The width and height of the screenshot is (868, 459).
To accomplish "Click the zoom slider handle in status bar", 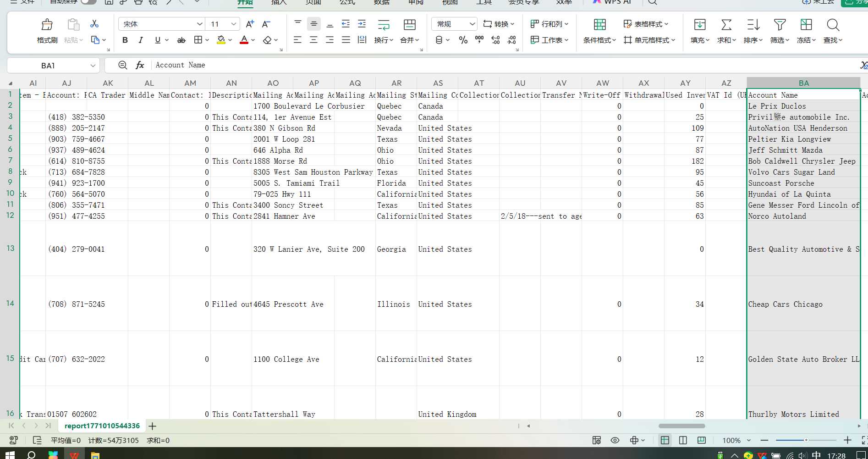I will [806, 440].
